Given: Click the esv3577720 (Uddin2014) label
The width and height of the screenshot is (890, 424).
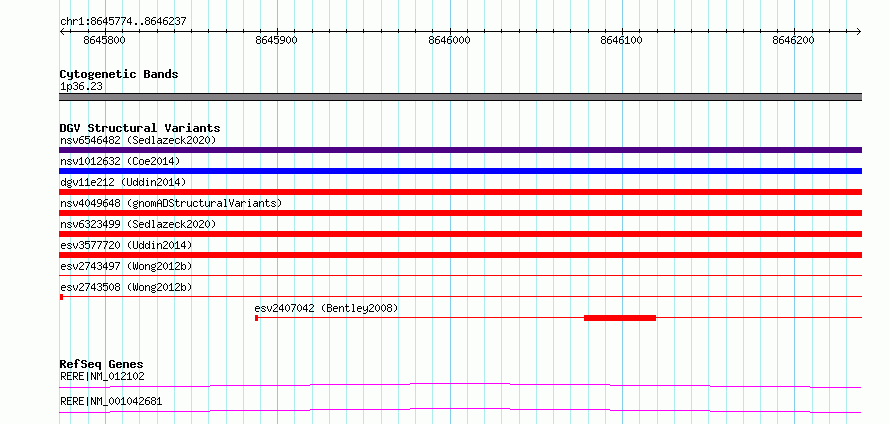Looking at the screenshot, I should tap(126, 245).
